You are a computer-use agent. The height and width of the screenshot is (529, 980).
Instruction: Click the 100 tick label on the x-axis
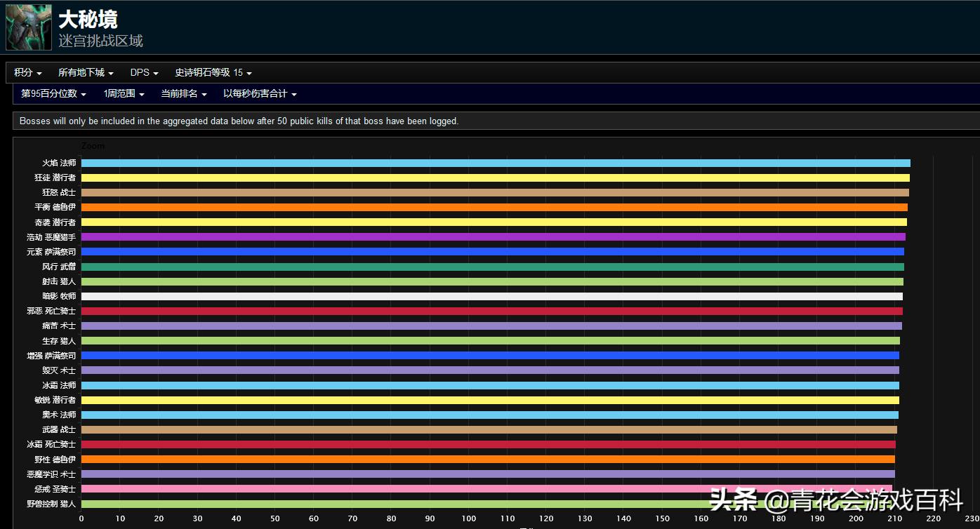point(469,518)
